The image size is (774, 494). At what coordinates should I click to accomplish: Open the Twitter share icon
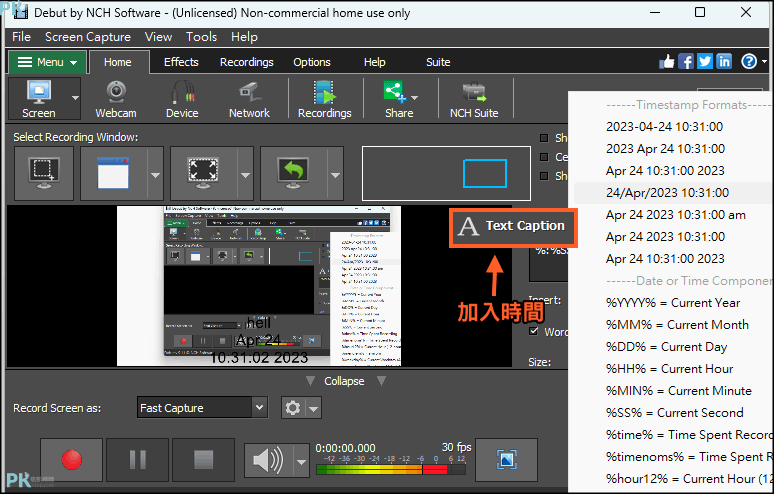pos(705,62)
